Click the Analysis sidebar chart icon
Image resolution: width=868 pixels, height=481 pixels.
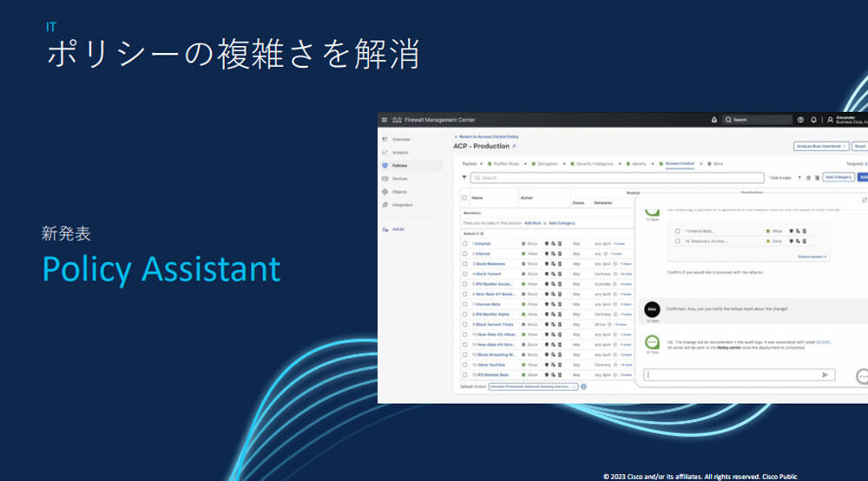click(385, 152)
